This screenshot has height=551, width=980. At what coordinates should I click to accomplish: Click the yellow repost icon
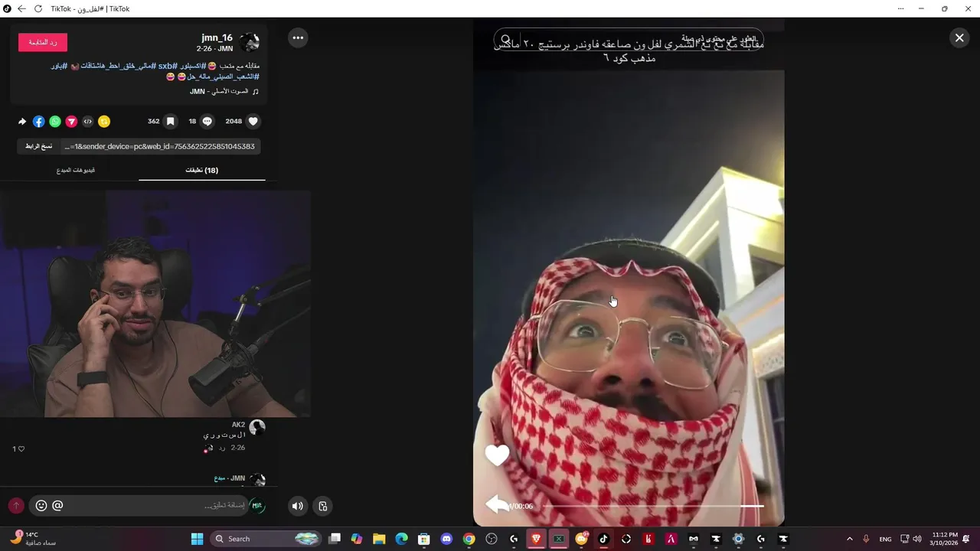104,121
